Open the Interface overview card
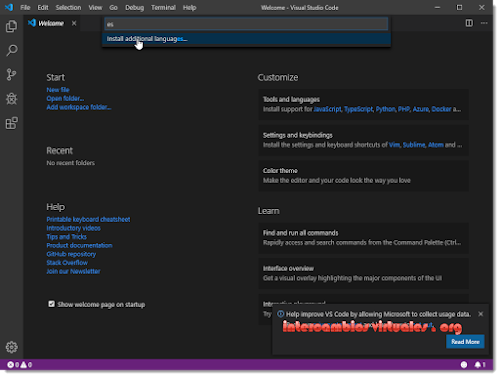Viewport: 500px width, 377px height. click(363, 274)
